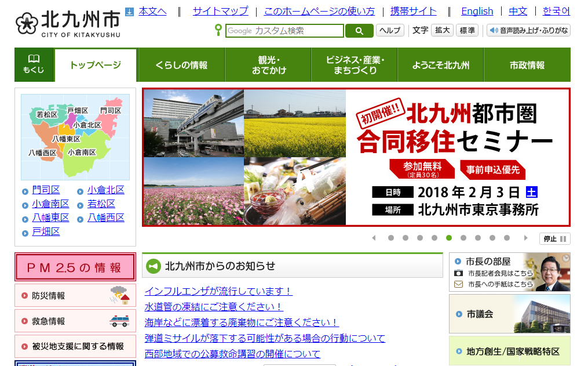This screenshot has height=366, width=588.
Task: Open the 八幡西区 ward link
Action: [x=106, y=218]
